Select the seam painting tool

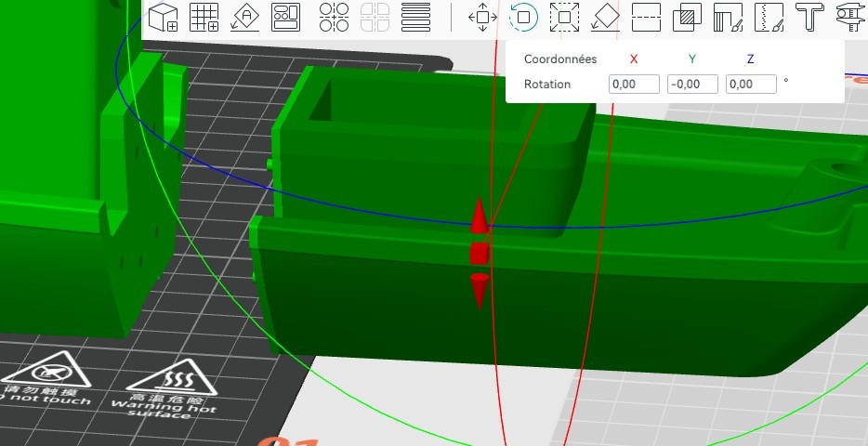click(x=769, y=17)
